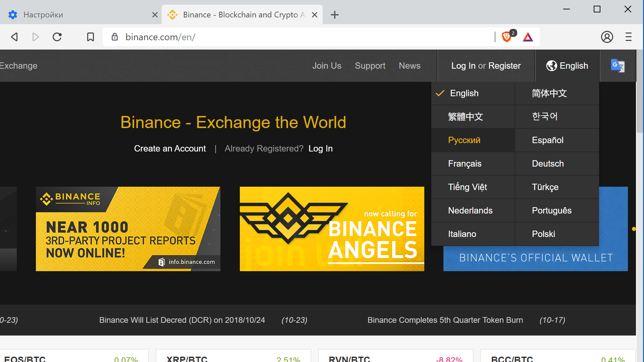Open Decred DCR listing announcement
644x362 pixels.
pos(182,320)
